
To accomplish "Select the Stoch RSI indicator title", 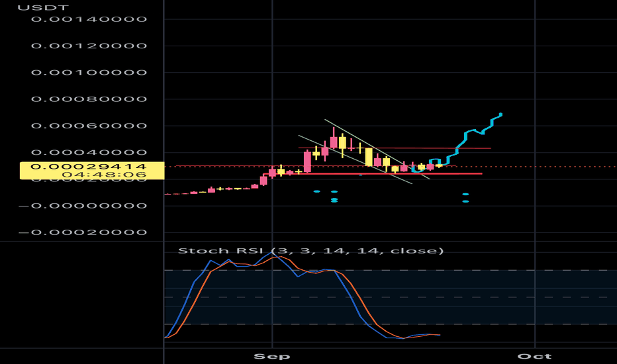I will [311, 251].
